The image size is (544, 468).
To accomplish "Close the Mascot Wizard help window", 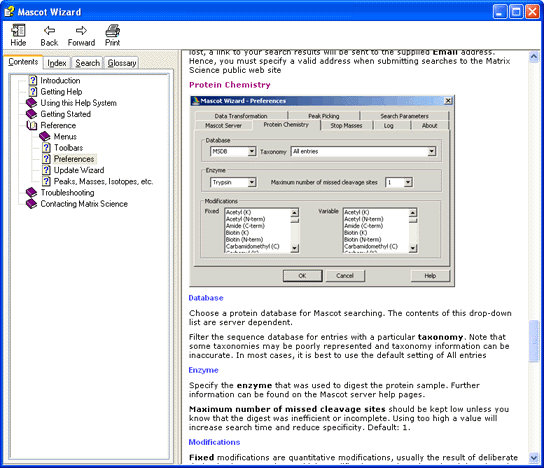I will click(x=532, y=12).
